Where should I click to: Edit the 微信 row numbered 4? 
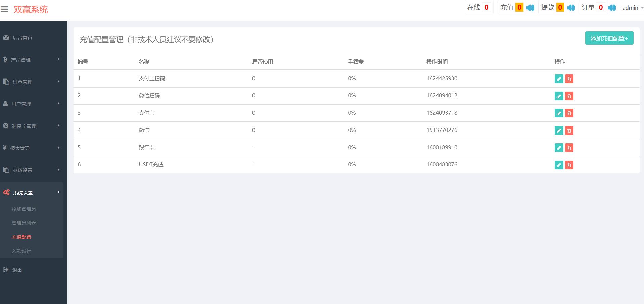coord(559,131)
